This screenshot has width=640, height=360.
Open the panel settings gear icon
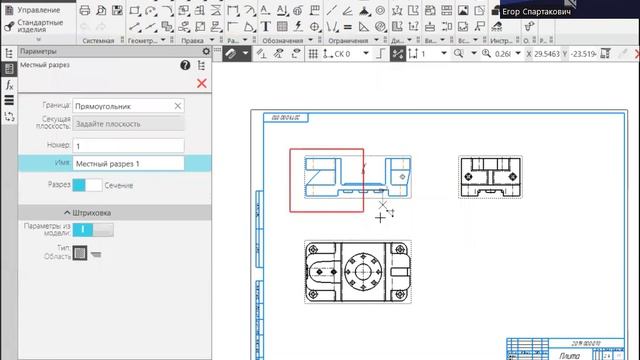tap(206, 51)
